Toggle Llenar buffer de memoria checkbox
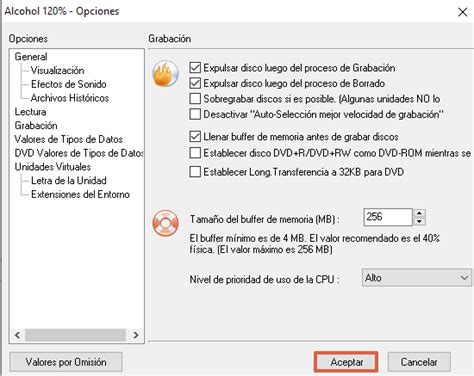 [x=195, y=136]
